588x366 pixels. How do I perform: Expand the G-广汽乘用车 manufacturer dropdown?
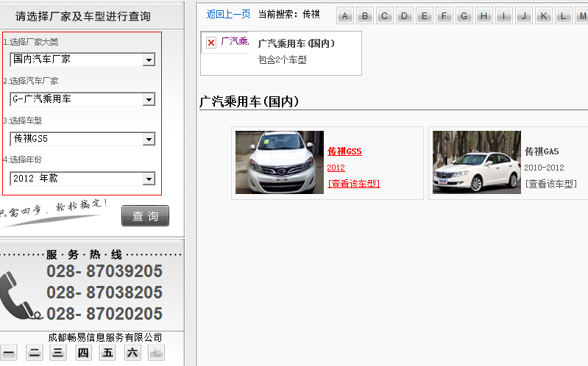click(x=82, y=99)
